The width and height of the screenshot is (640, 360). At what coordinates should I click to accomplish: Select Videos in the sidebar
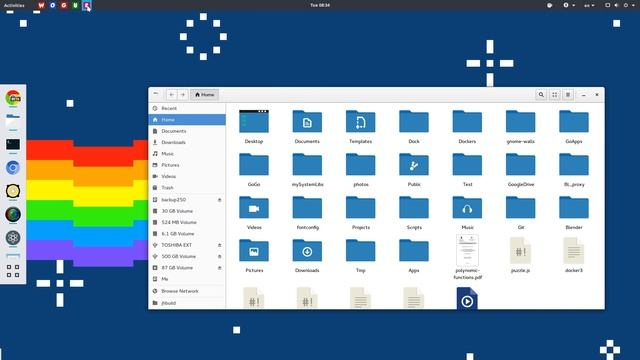(187, 176)
